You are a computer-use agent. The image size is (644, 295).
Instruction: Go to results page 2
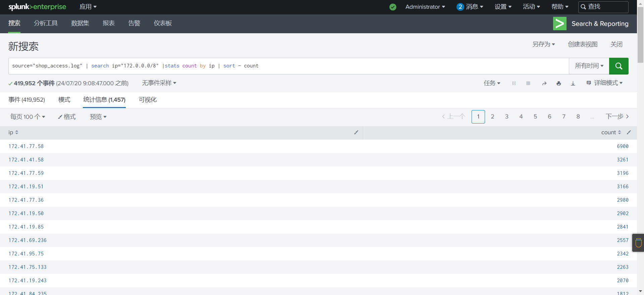492,117
